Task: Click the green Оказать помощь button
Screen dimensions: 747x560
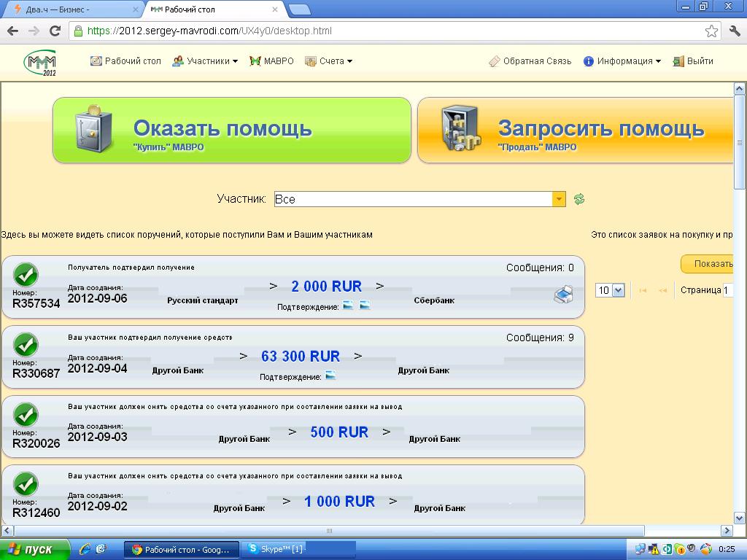Action: tap(232, 130)
